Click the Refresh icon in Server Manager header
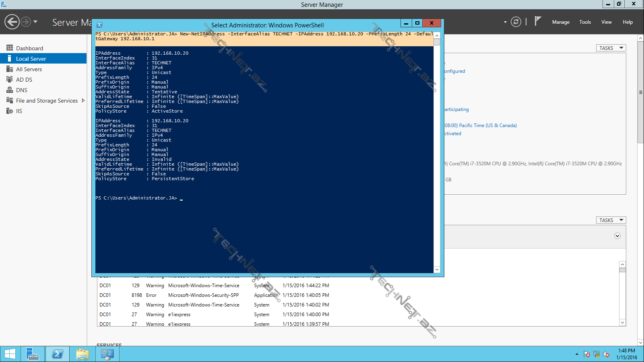The width and height of the screenshot is (644, 362). 516,22
